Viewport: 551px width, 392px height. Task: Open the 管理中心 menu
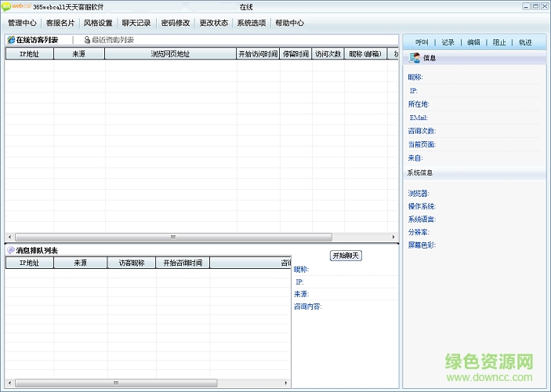22,23
